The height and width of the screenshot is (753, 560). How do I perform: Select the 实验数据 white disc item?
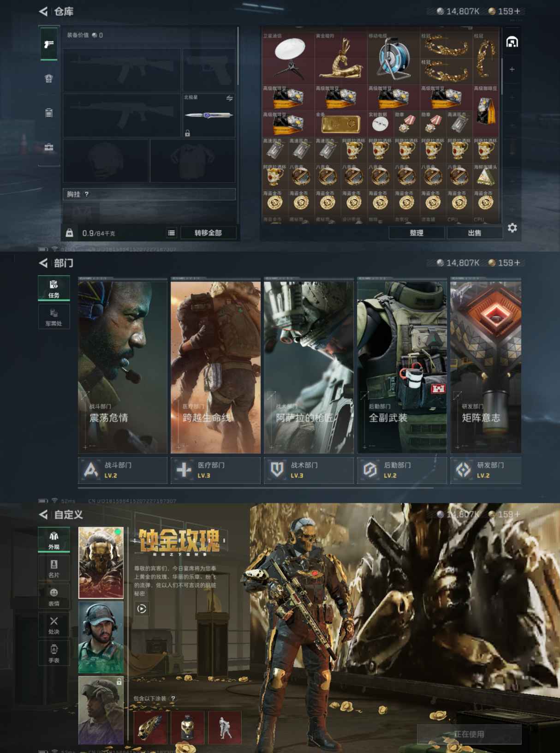(x=380, y=123)
